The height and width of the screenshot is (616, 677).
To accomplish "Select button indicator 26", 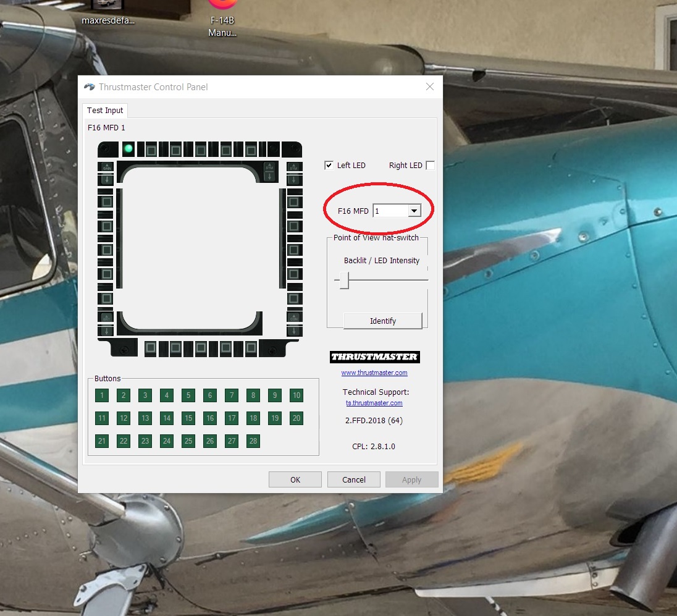I will tap(210, 441).
